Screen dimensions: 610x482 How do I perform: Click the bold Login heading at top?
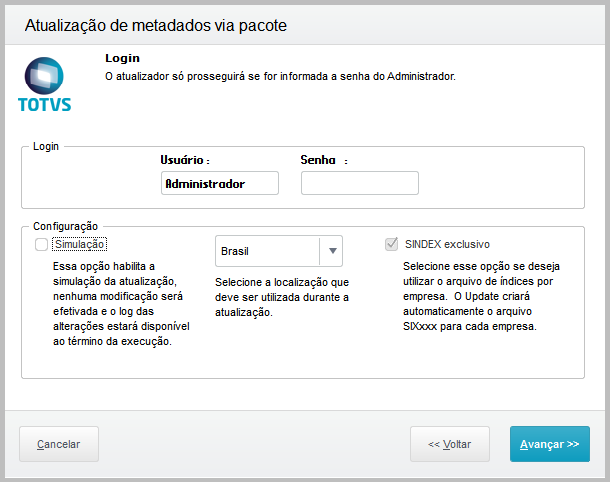click(122, 59)
